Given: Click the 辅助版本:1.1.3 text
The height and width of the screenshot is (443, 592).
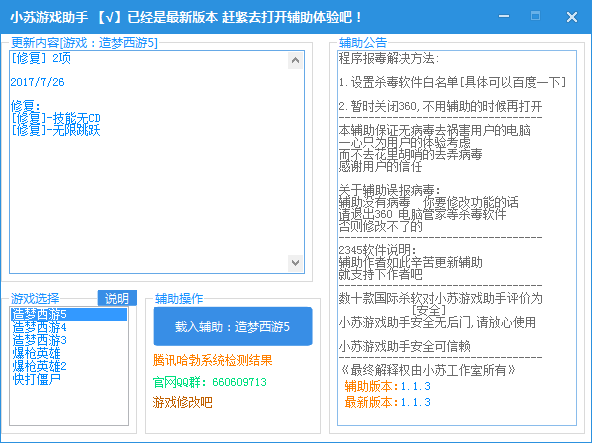Looking at the screenshot, I should tap(387, 386).
